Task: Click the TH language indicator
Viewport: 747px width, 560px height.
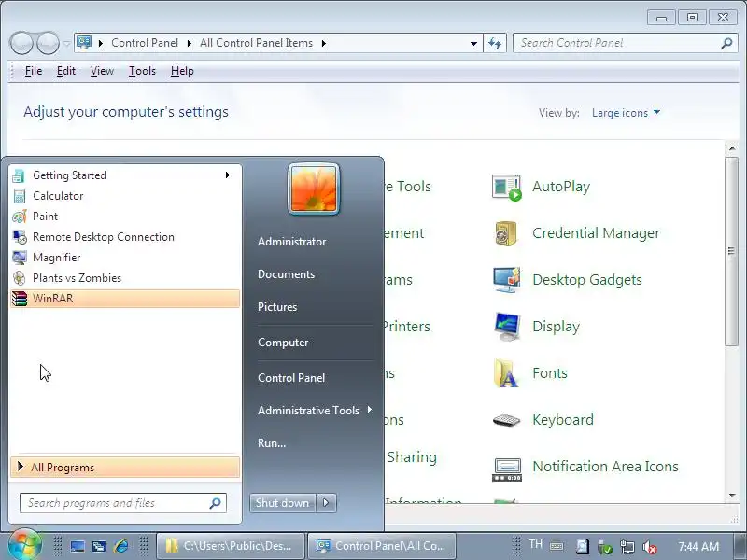Action: coord(535,544)
